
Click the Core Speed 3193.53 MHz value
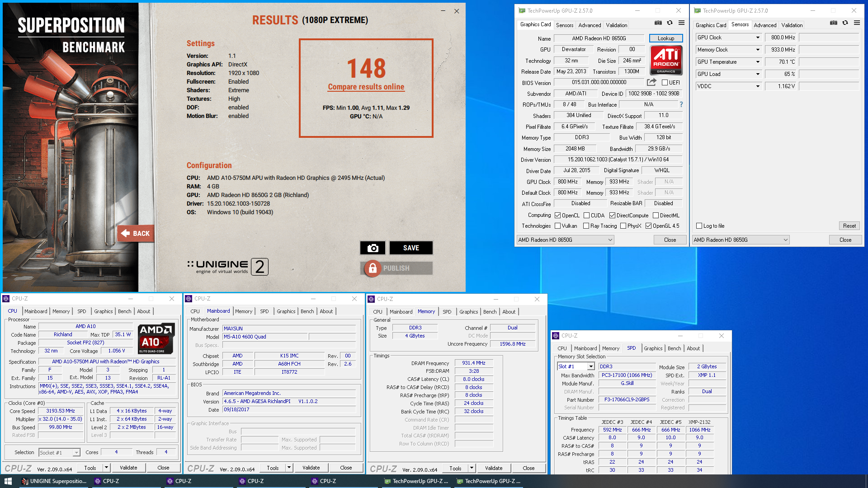61,411
